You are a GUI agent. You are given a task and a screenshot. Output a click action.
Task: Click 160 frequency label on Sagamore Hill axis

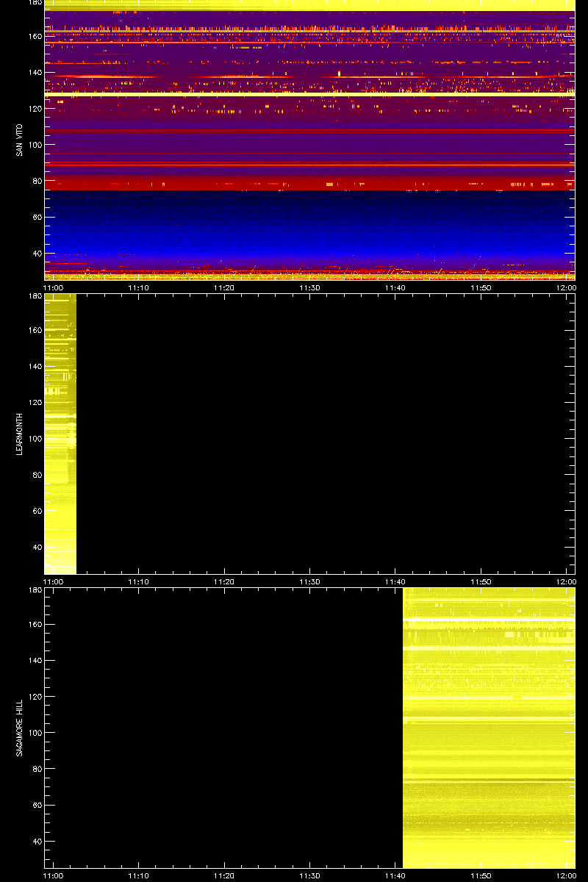[x=35, y=624]
